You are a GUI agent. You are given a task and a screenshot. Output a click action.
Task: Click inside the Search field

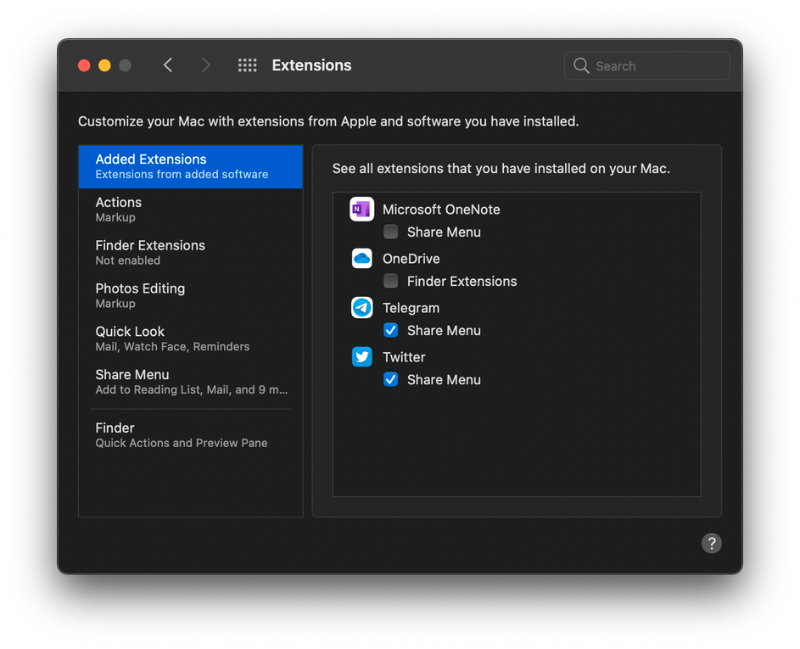coord(645,65)
